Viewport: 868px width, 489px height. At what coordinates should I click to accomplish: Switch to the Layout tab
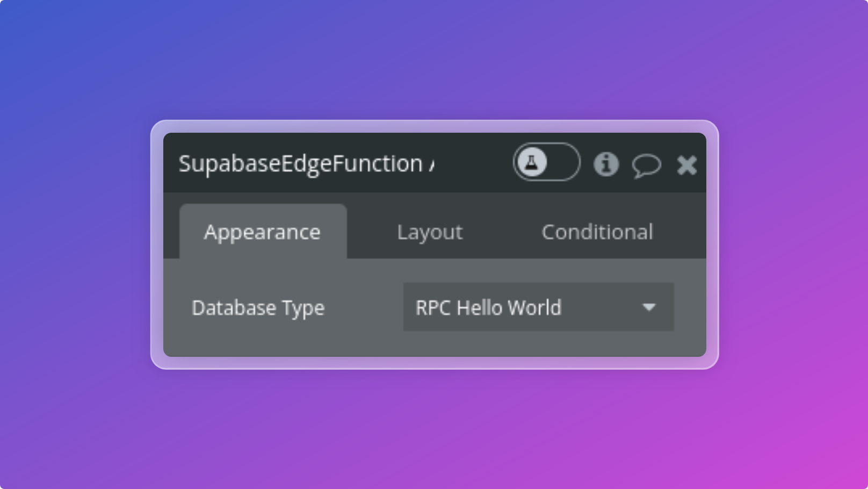(430, 232)
